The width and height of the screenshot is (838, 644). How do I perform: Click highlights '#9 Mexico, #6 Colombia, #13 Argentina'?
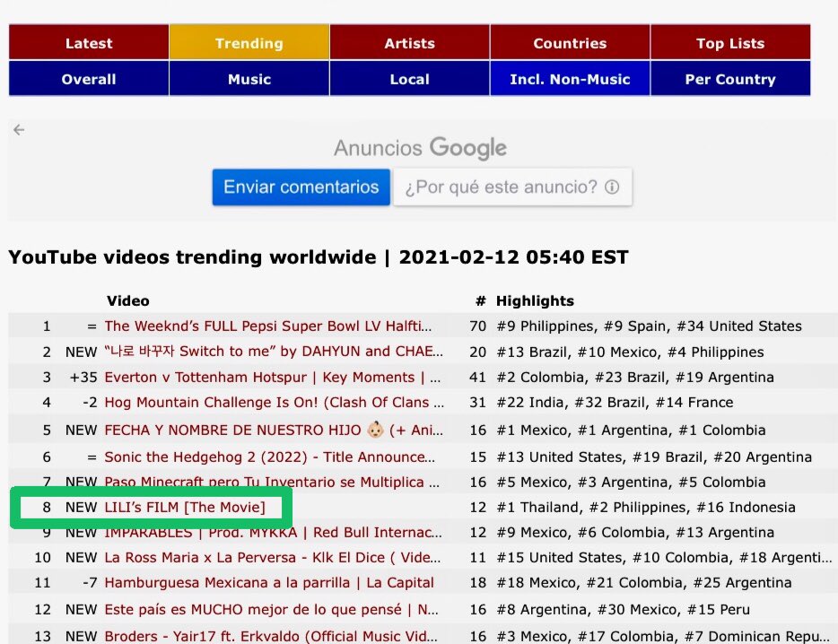click(635, 532)
